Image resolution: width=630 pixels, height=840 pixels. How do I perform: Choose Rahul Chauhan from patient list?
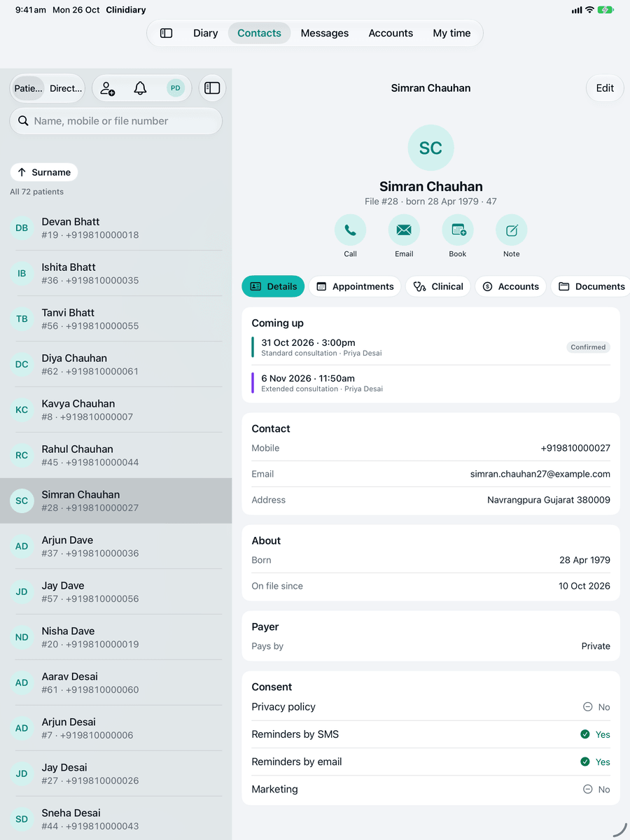click(x=116, y=456)
